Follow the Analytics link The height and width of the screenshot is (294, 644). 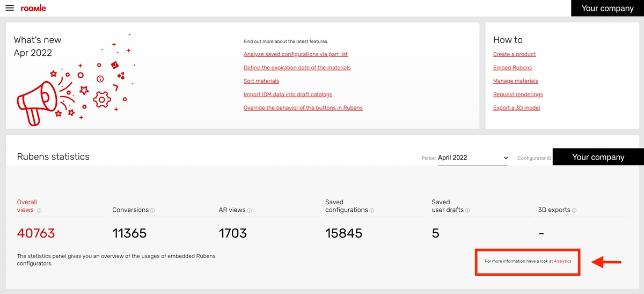[562, 261]
